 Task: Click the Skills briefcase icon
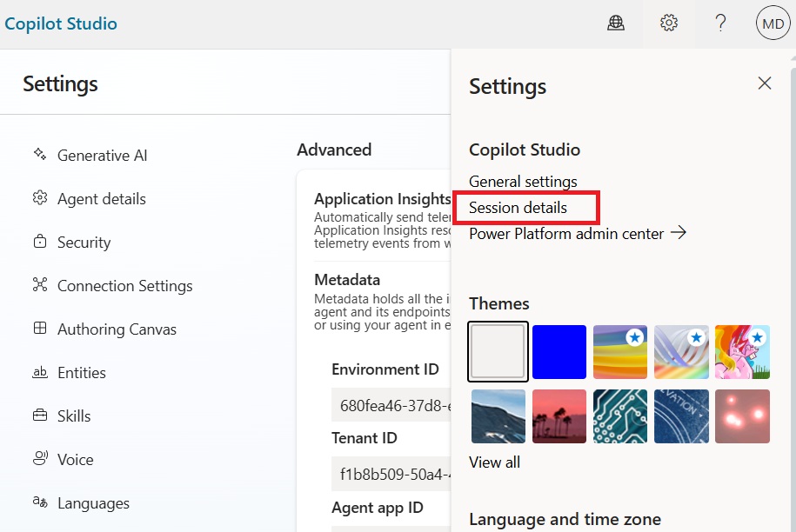40,416
